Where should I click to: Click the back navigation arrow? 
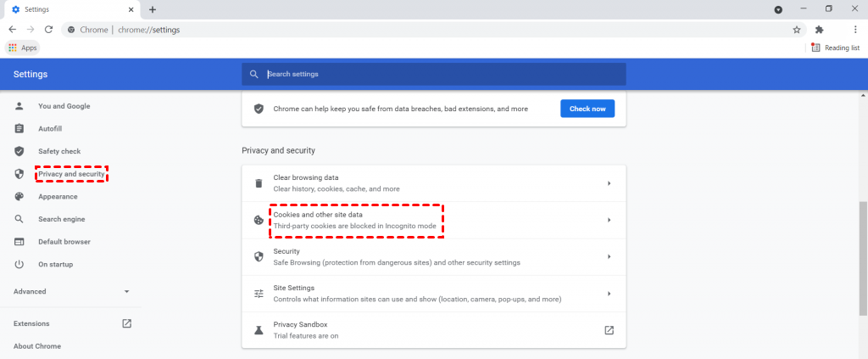(12, 29)
